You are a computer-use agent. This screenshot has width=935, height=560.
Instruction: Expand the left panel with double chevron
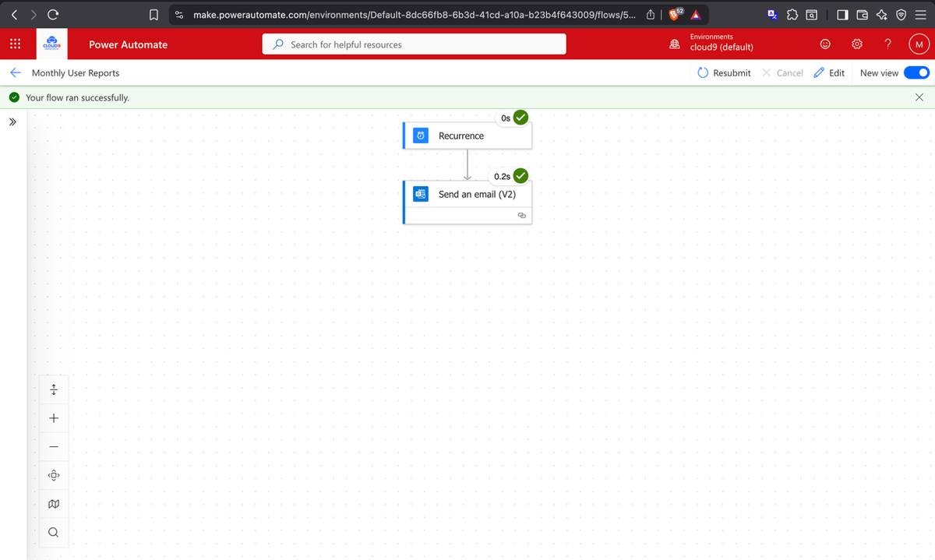tap(12, 122)
